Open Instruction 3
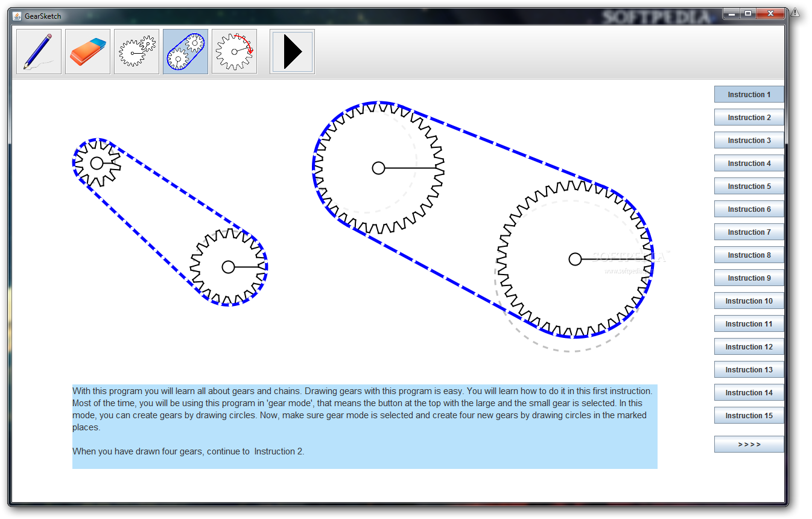 pyautogui.click(x=749, y=141)
